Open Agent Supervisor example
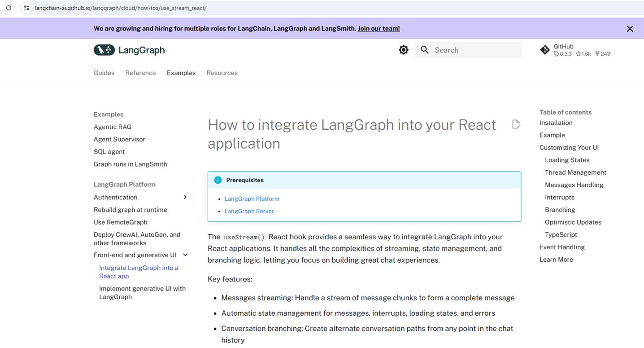This screenshot has width=644, height=348. point(119,139)
